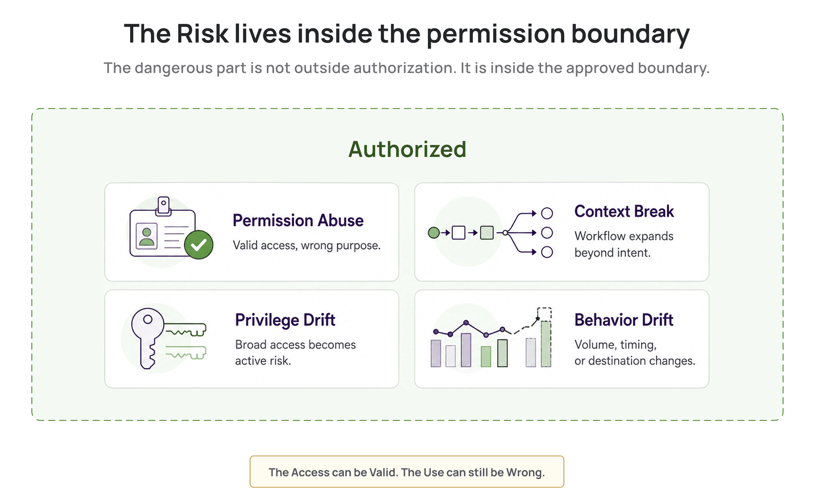The height and width of the screenshot is (504, 814).
Task: Click the green start node of the workflow
Action: point(433,233)
